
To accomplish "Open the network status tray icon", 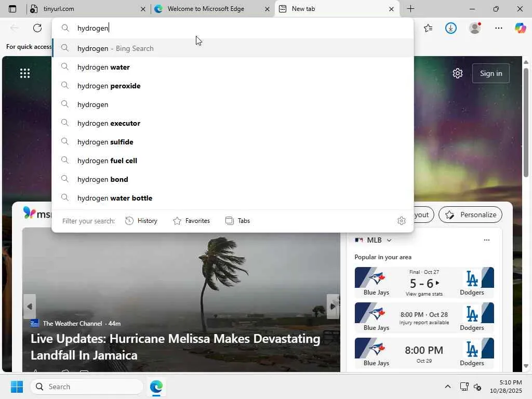I will click(464, 387).
